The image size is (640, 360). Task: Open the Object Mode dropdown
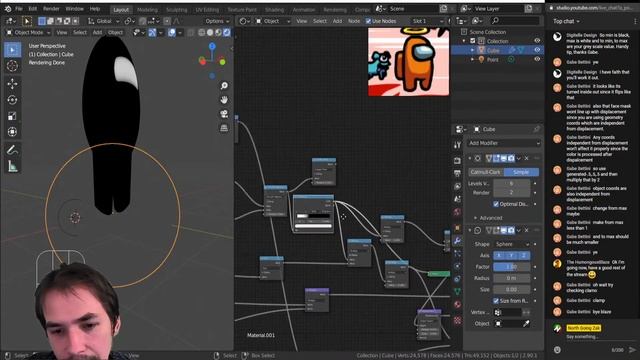(28, 32)
